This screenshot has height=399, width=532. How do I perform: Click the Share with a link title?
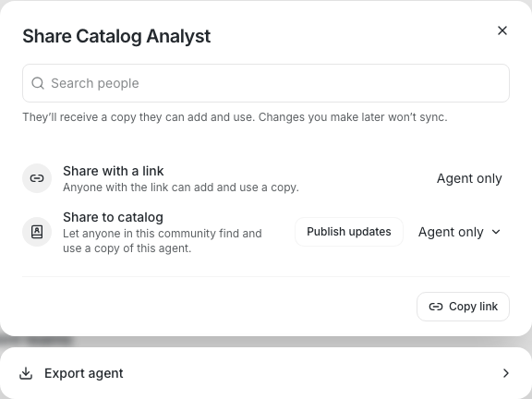pyautogui.click(x=114, y=171)
